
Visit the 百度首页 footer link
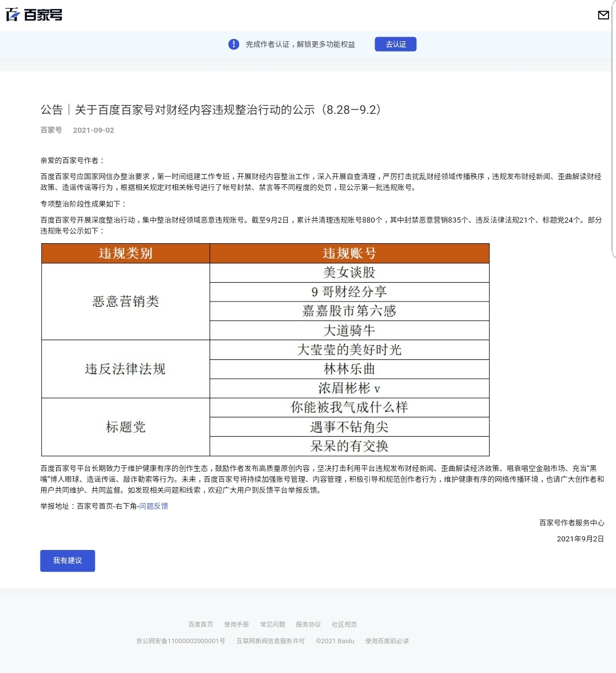(200, 624)
